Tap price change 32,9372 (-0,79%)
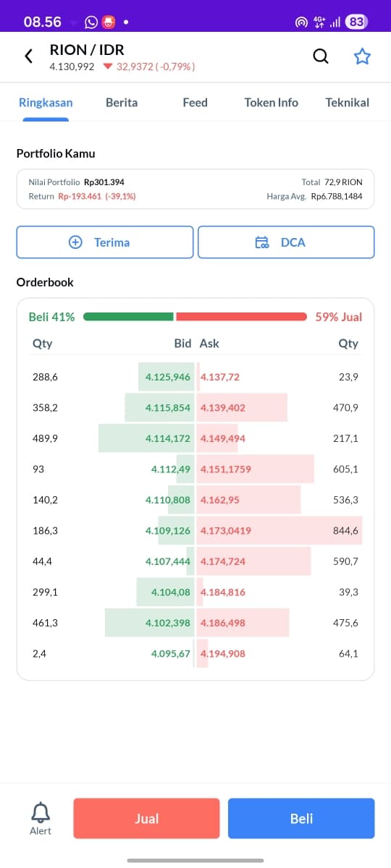Viewport: 391px width, 868px height. [x=148, y=67]
